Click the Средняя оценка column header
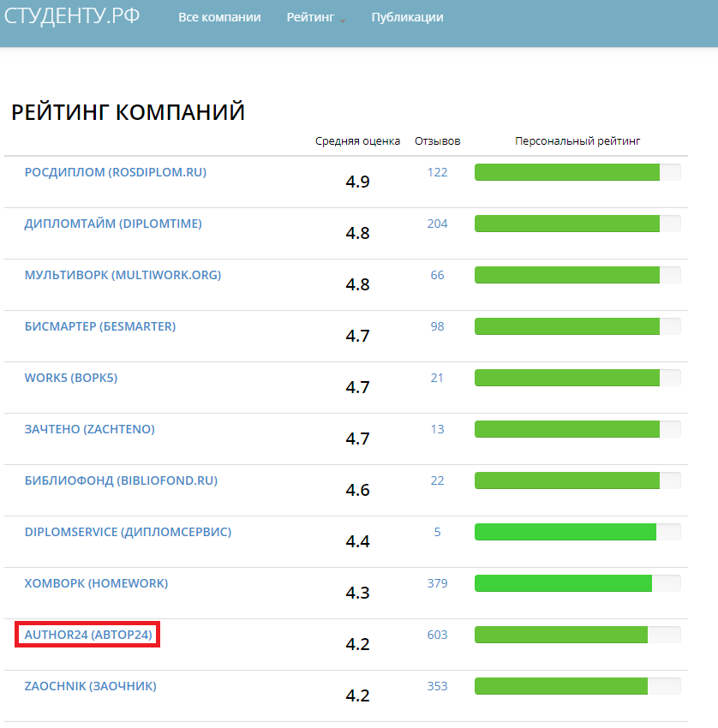718x728 pixels. (x=357, y=141)
